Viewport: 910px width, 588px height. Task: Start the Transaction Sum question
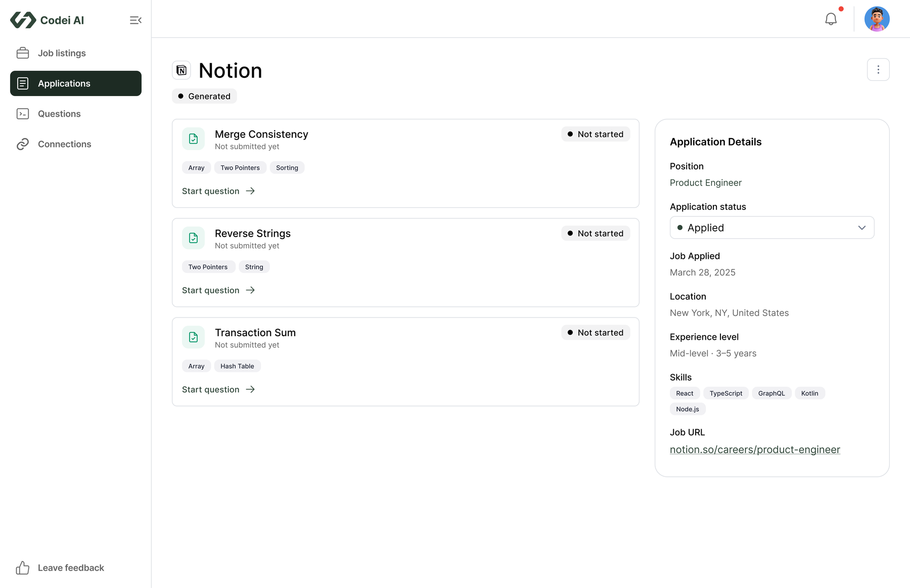pos(218,389)
